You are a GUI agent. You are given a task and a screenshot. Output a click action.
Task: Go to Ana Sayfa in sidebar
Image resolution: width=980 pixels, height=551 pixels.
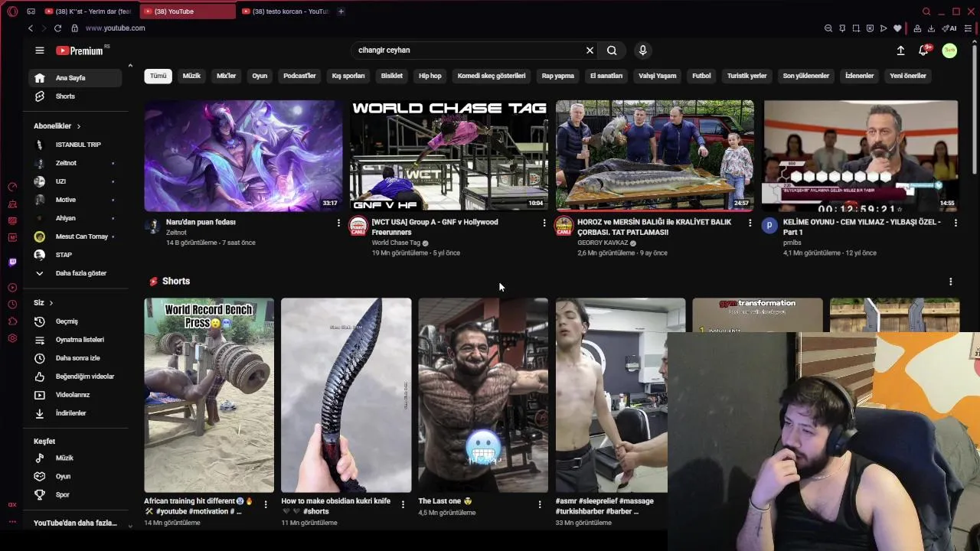point(75,78)
